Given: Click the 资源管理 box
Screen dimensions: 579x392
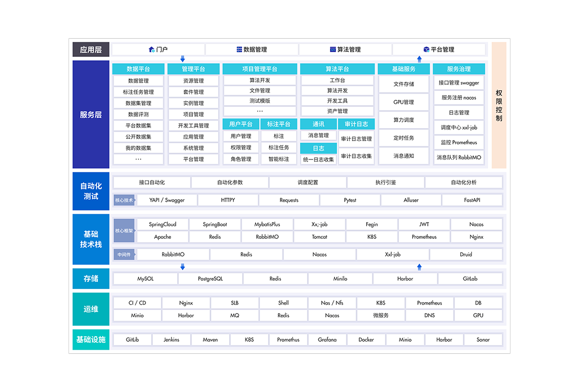Looking at the screenshot, I should tap(194, 81).
